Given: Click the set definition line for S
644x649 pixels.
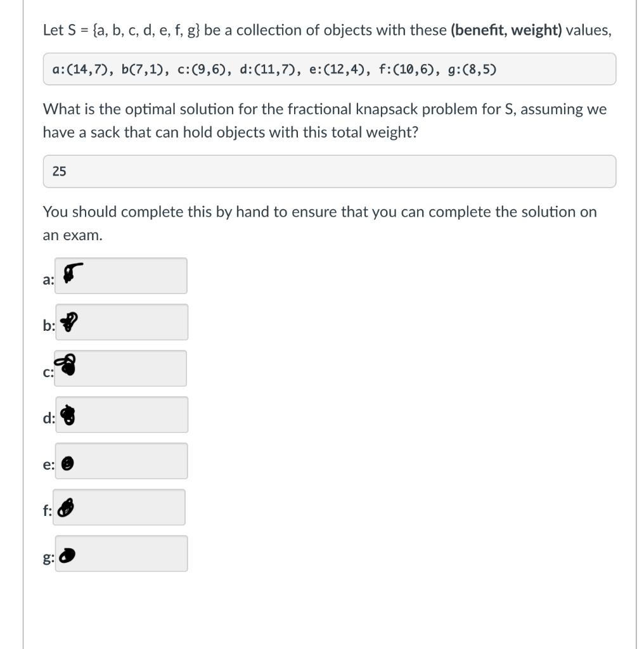Looking at the screenshot, I should (326, 30).
